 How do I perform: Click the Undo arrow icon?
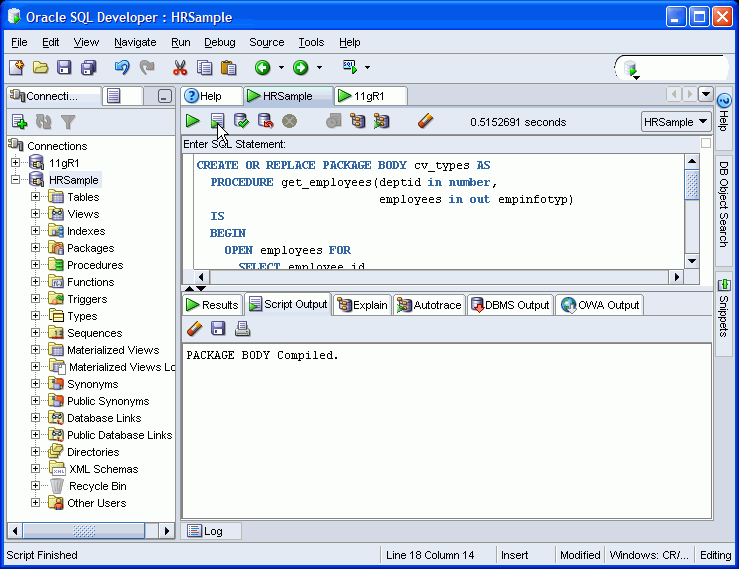tap(122, 68)
